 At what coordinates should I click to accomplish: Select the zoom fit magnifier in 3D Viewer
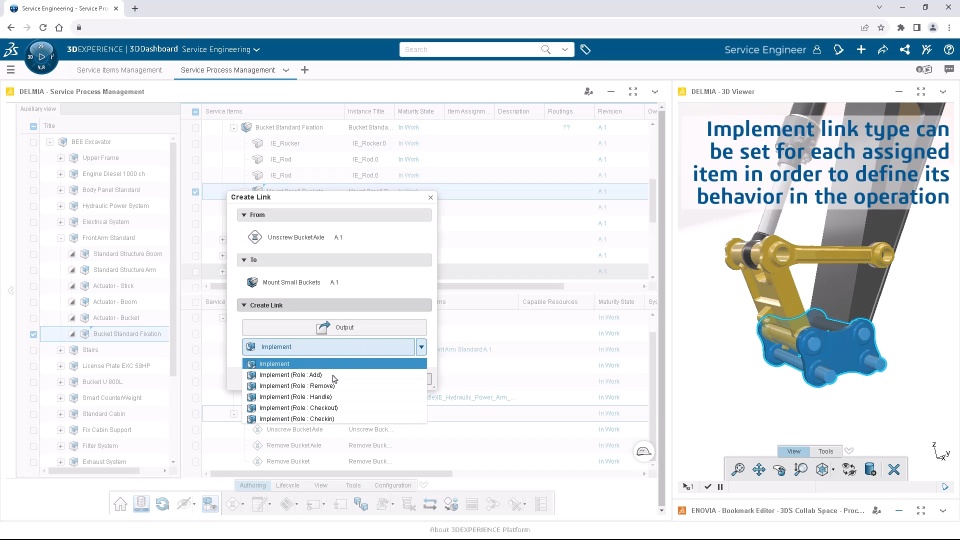click(738, 470)
